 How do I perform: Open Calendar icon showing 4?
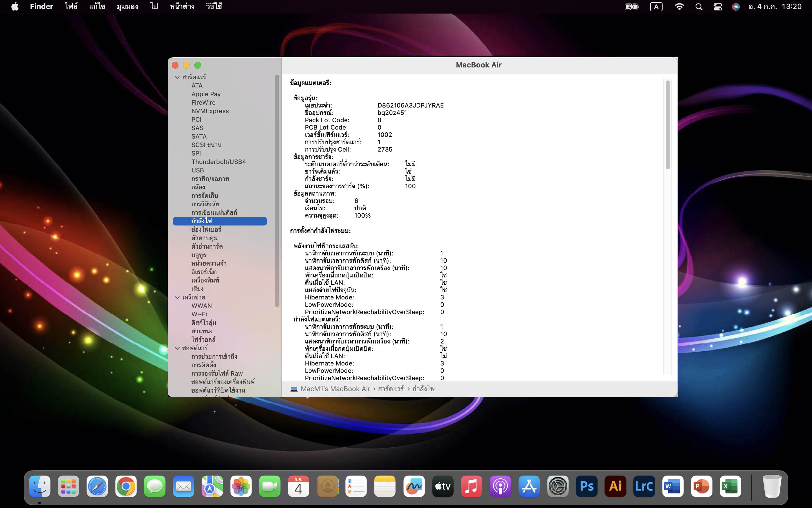pos(299,486)
